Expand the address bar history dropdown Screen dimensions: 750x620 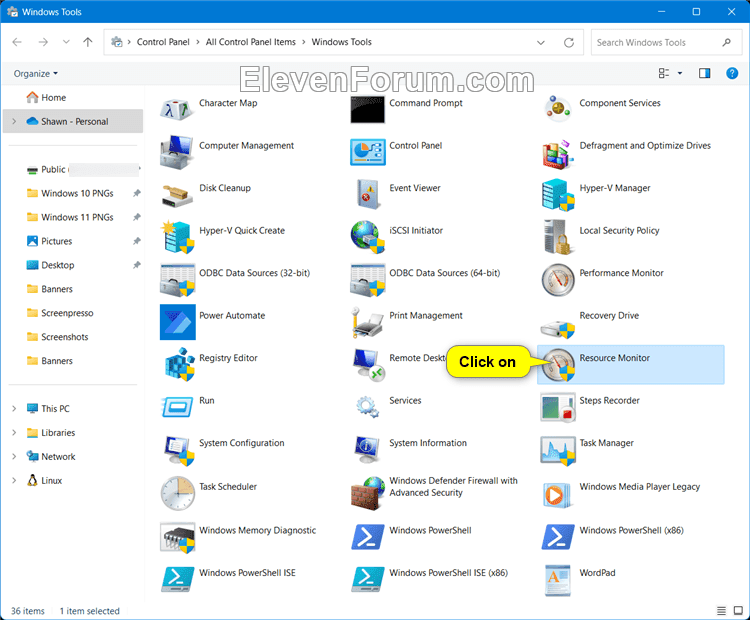click(x=540, y=43)
